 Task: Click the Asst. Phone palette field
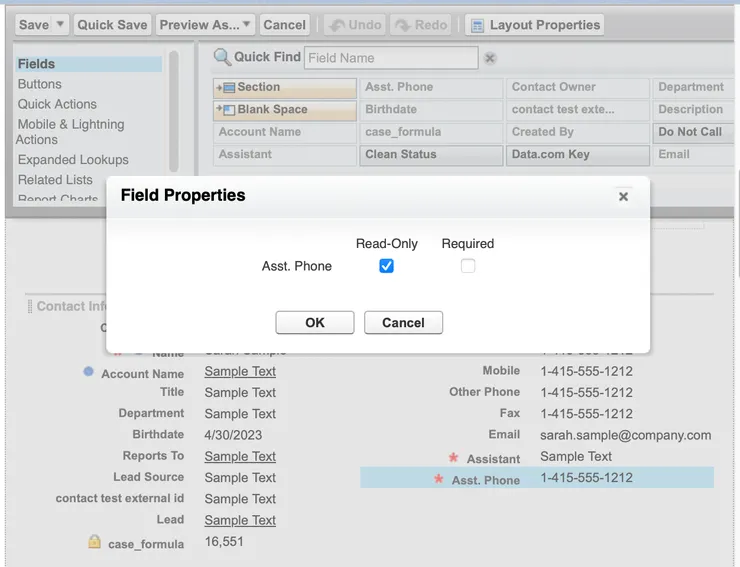431,87
